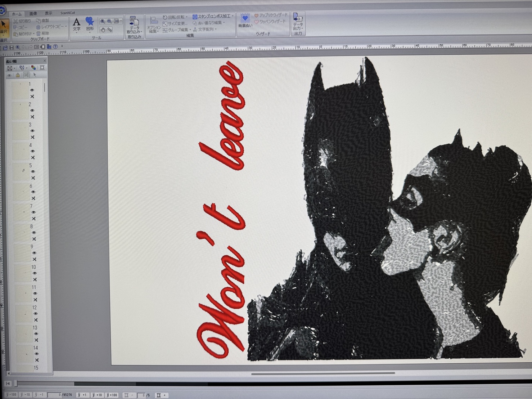Image resolution: width=532 pixels, height=399 pixels.
Task: Click the scissors icon for sewing item 1
Action: point(32,97)
